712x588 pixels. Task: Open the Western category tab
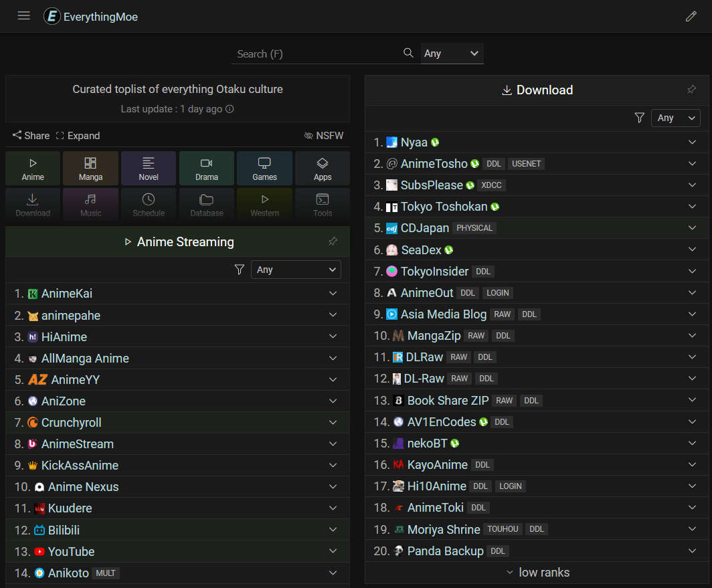click(265, 205)
